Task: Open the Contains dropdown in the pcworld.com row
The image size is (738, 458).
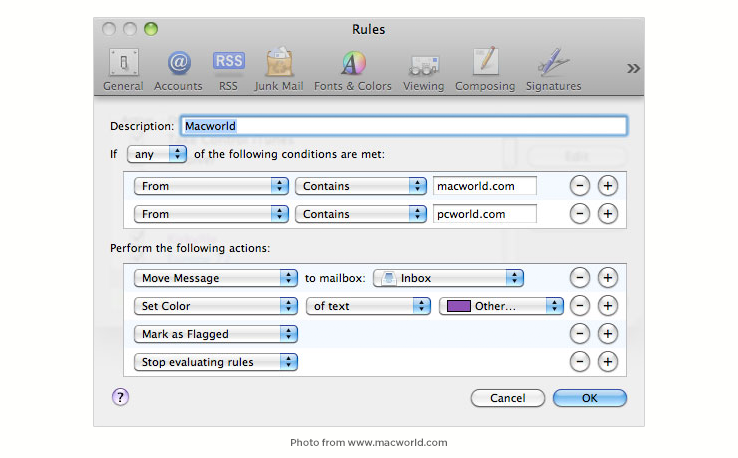Action: [x=361, y=214]
